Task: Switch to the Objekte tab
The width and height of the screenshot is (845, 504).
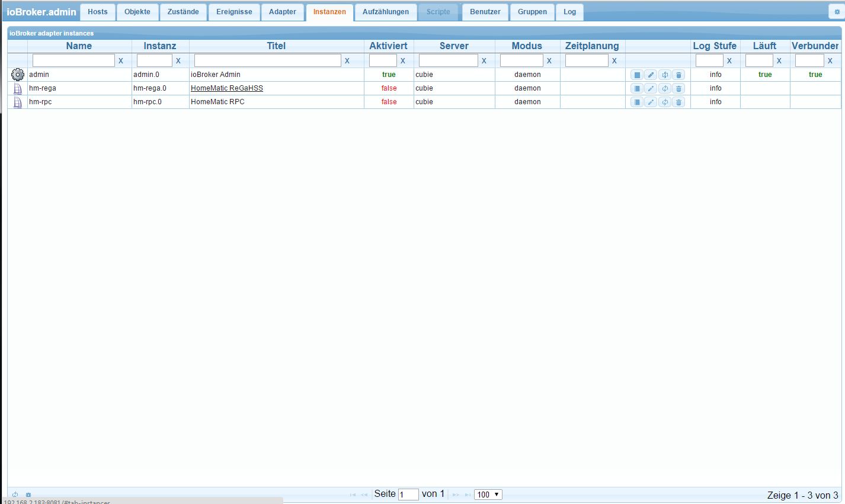Action: pos(137,12)
